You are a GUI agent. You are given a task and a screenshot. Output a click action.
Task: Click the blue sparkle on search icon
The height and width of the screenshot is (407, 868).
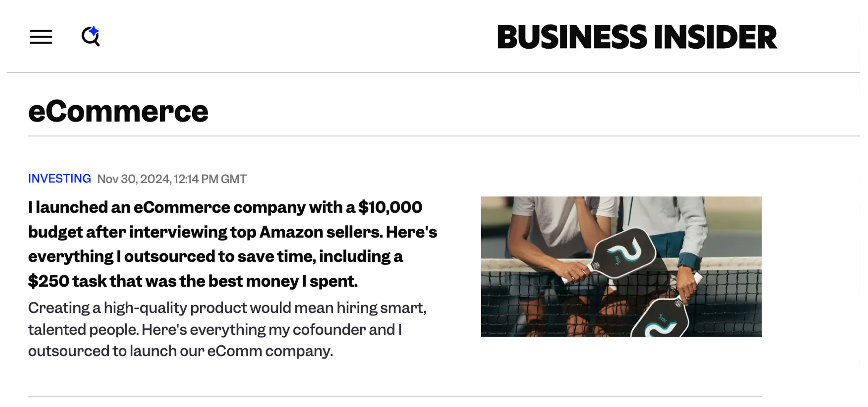94,31
